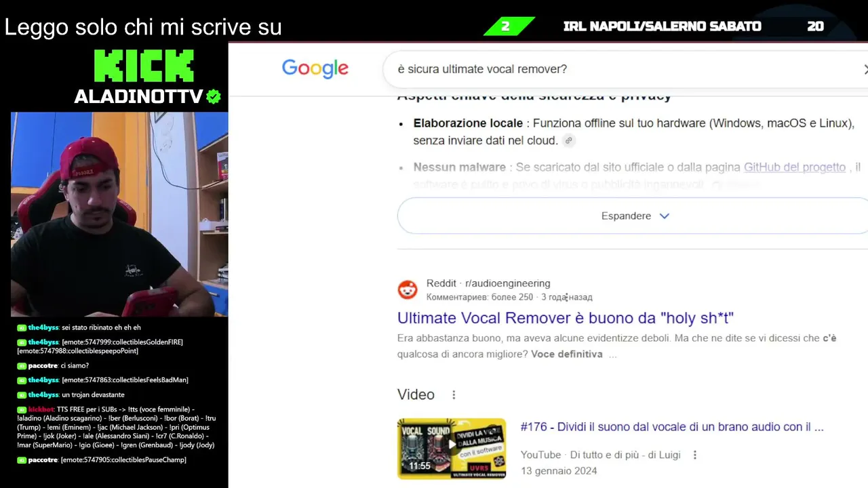Click the "un trojan devastante" chat message
Screen dimensions: 868x488
click(x=93, y=395)
